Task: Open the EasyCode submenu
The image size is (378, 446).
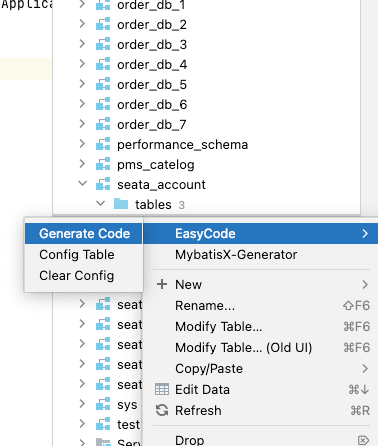Action: coord(260,234)
